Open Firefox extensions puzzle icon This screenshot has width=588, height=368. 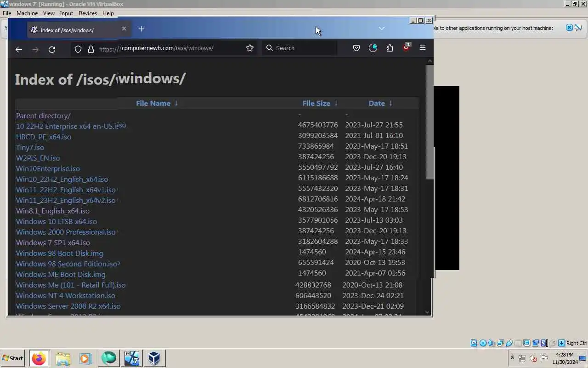point(390,48)
